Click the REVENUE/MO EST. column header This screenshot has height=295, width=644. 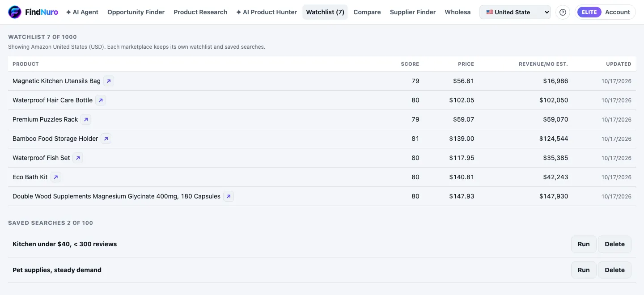pos(543,64)
